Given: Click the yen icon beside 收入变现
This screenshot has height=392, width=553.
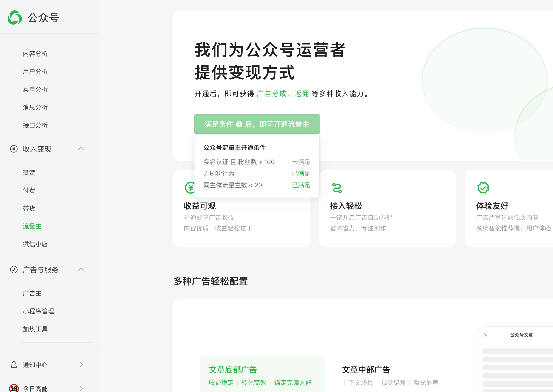Looking at the screenshot, I should (14, 149).
